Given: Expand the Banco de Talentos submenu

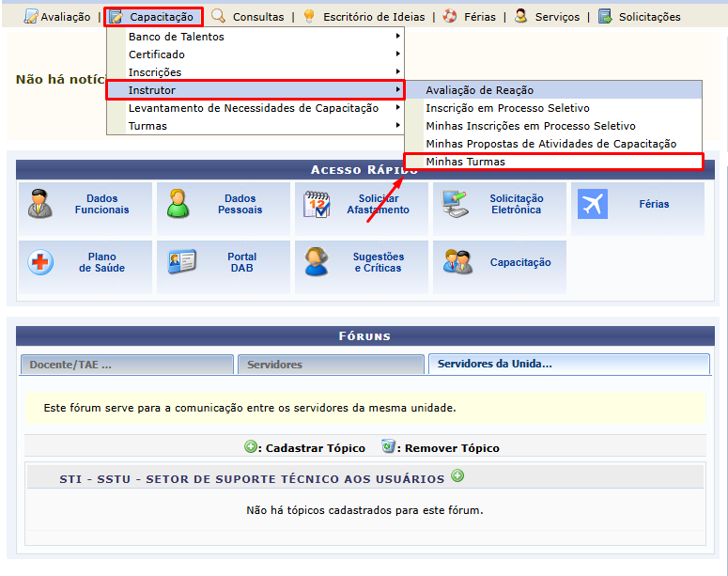Looking at the screenshot, I should coord(256,37).
